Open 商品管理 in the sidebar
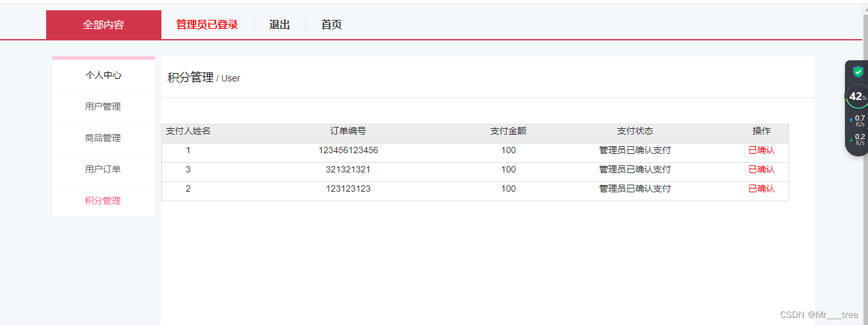Viewport: 868px width, 325px height. pyautogui.click(x=103, y=138)
